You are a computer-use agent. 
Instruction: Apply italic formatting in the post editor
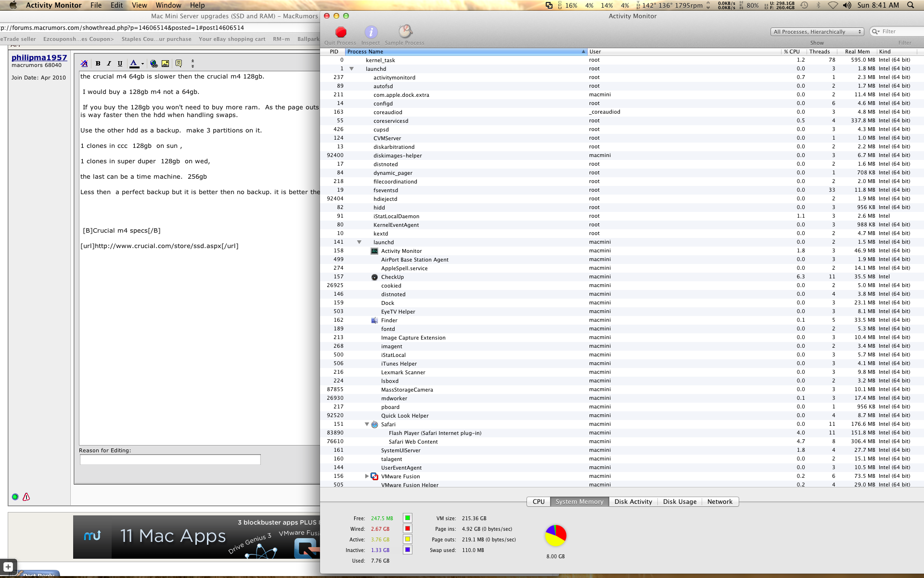109,63
